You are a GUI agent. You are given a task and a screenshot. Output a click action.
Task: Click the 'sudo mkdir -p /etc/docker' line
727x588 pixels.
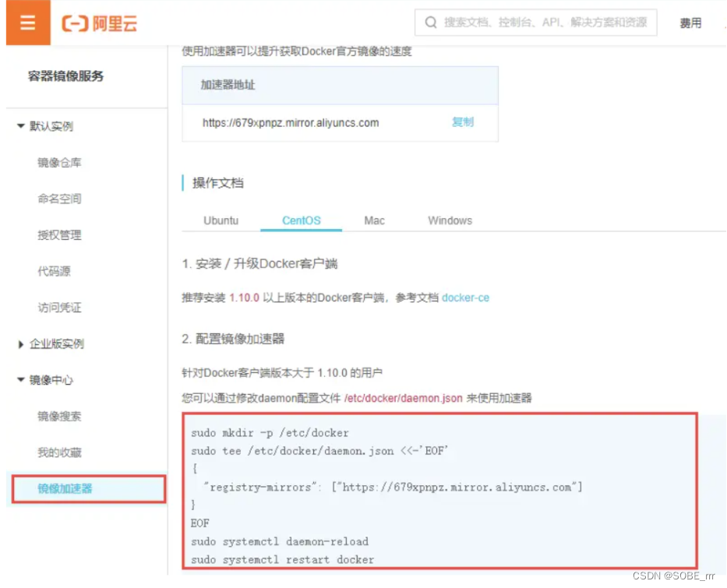(x=270, y=433)
